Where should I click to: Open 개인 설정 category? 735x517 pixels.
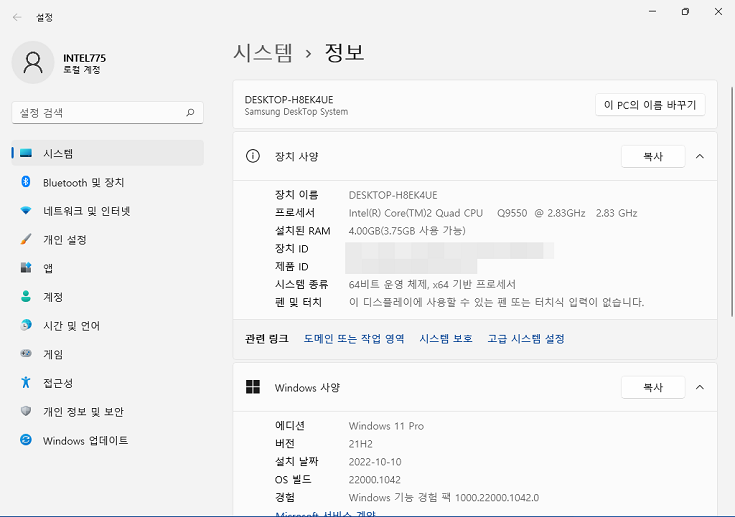[108, 240]
